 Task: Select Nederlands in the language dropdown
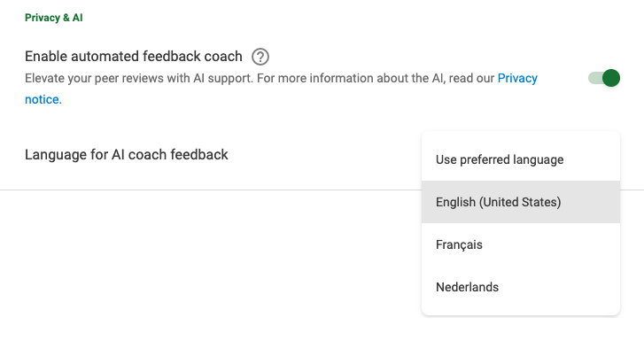[521, 287]
